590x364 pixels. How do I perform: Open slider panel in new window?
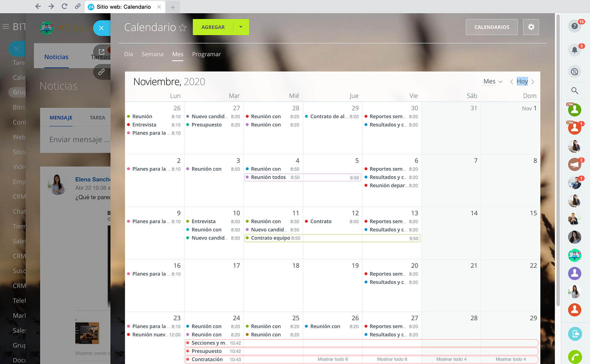point(101,52)
